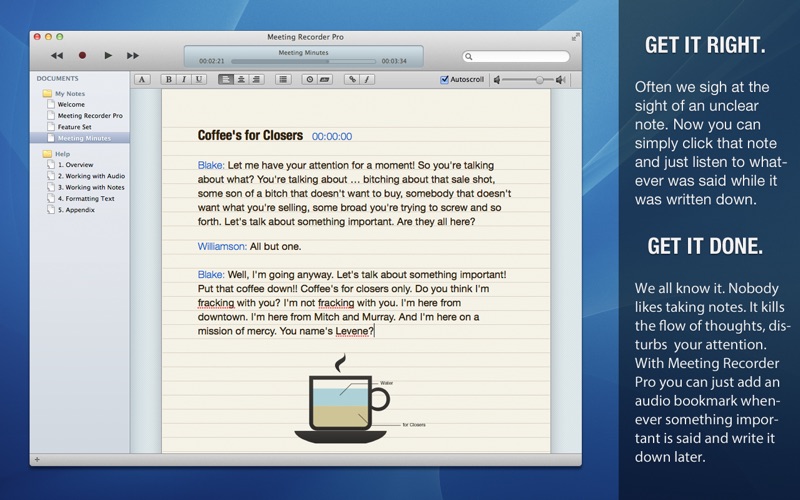
Task: Start recording with the red record button
Action: [82, 55]
